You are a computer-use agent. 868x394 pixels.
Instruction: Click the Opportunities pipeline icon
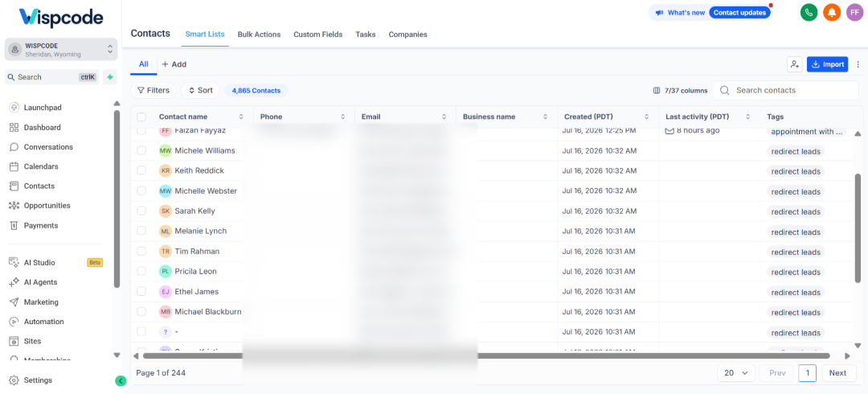pos(14,206)
